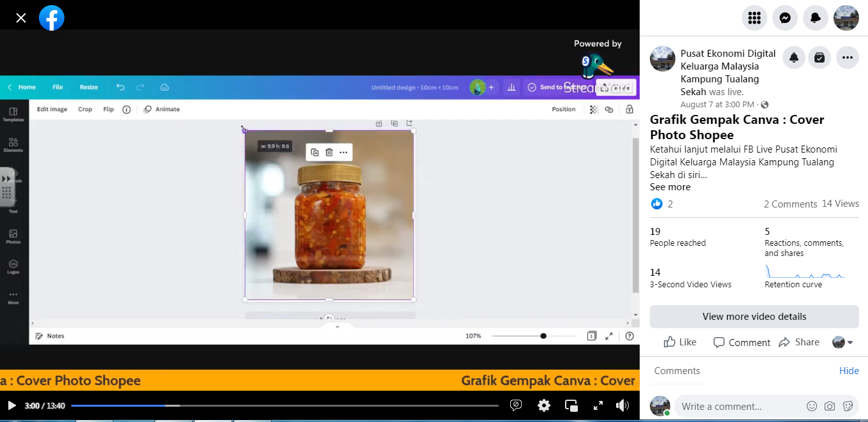Expand More options in Canva sidebar
The width and height of the screenshot is (868, 422).
click(13, 298)
